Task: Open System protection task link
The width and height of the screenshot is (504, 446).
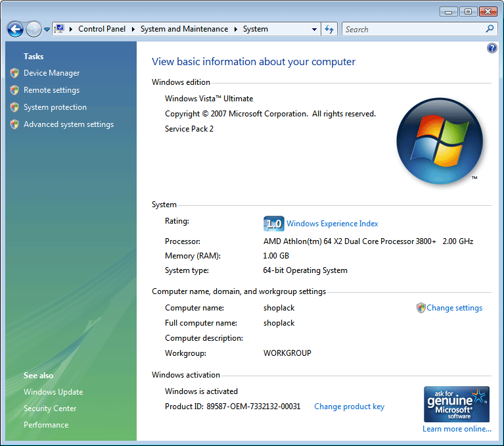Action: [x=55, y=107]
